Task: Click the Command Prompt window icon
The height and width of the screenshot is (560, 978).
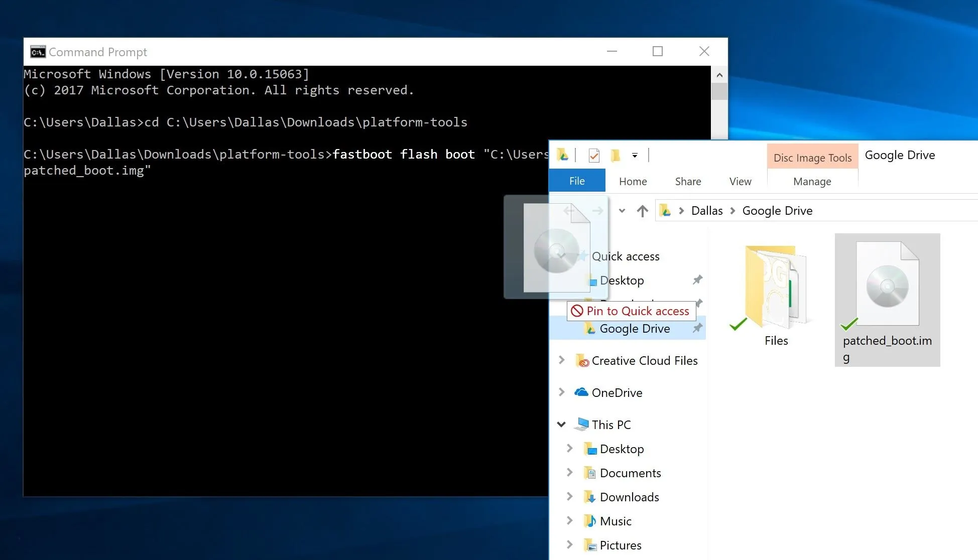Action: pyautogui.click(x=38, y=52)
